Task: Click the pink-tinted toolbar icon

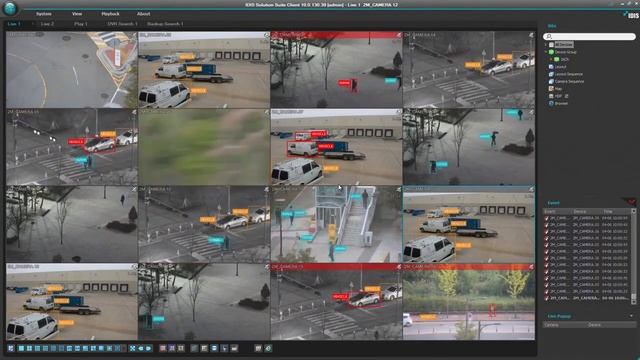Action: point(163,348)
